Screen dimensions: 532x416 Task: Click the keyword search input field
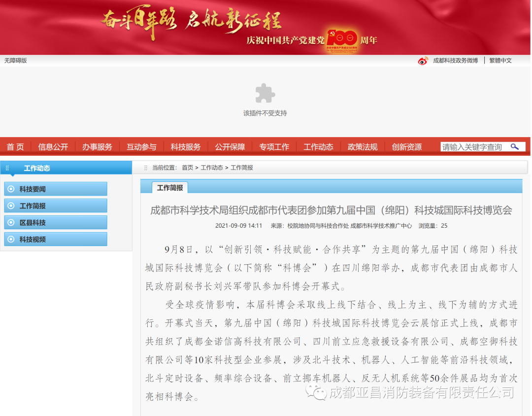(473, 146)
